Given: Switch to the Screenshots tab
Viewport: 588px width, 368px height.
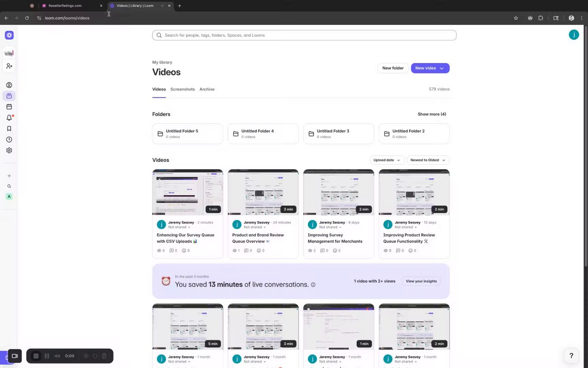Looking at the screenshot, I should pos(182,89).
